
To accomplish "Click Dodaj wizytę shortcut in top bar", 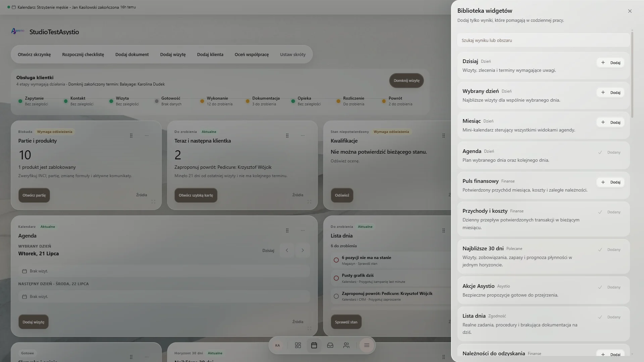I will (173, 54).
